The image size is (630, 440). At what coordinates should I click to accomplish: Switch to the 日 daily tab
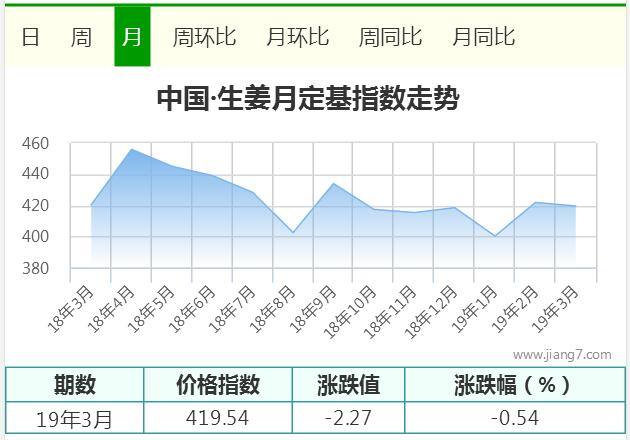pos(31,37)
